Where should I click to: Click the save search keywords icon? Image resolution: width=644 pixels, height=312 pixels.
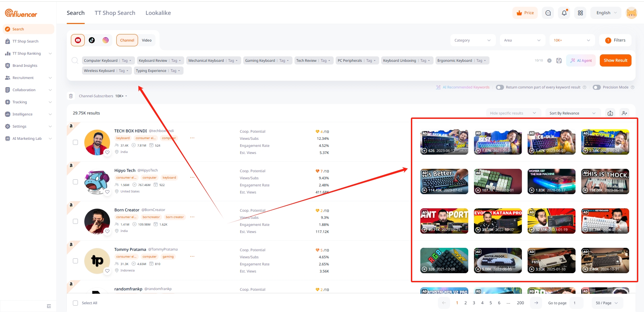pos(559,60)
